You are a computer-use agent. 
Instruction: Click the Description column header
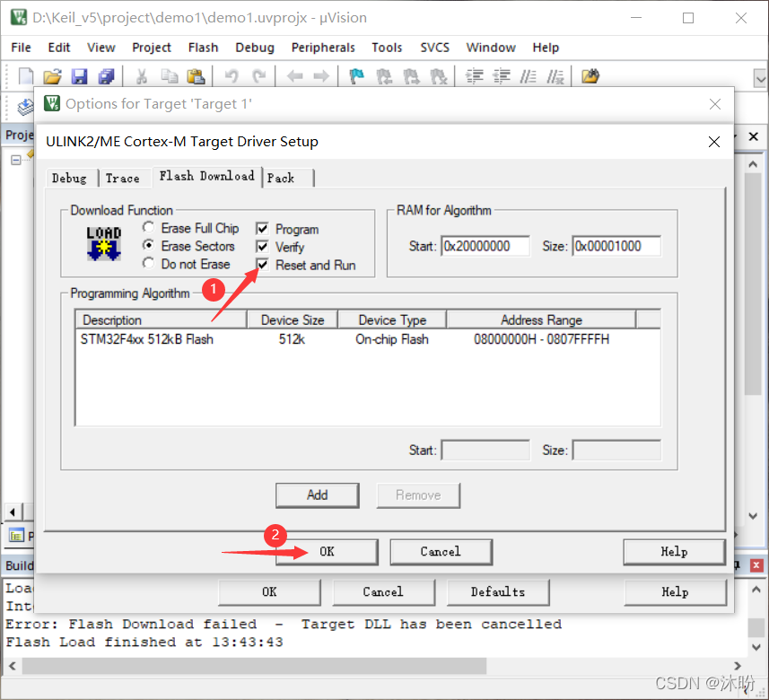(161, 319)
